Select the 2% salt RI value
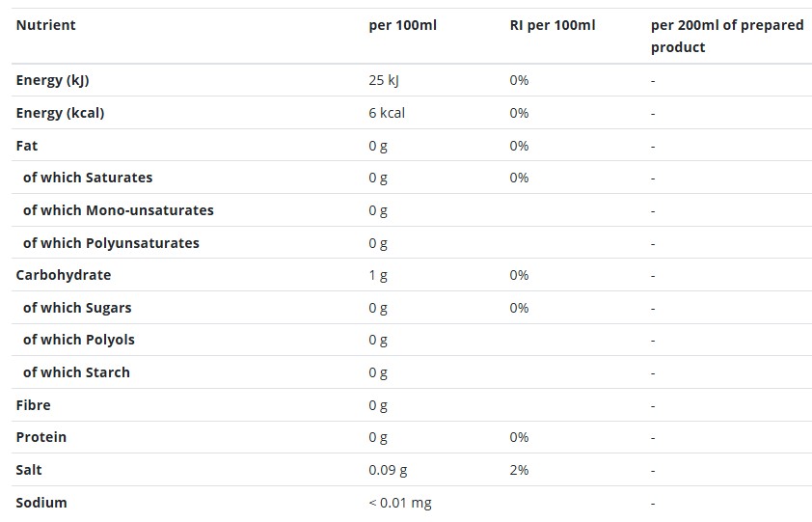Viewport: 812px width, 522px height. point(519,470)
